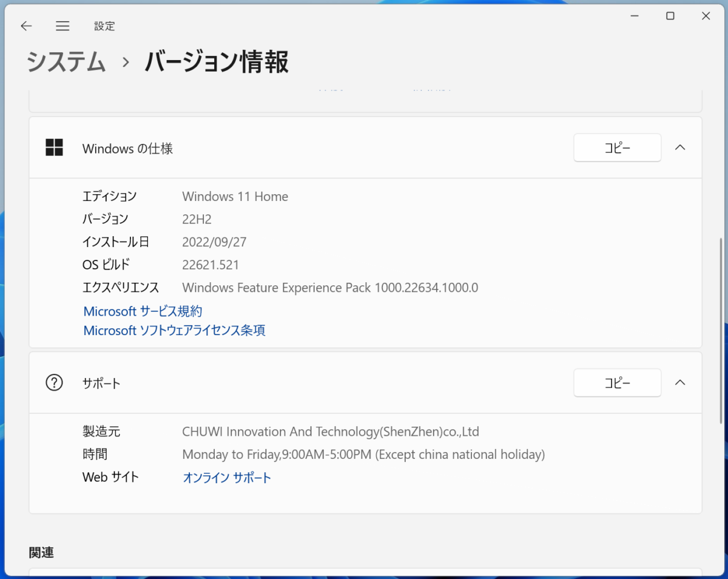728x579 pixels.
Task: Click the 時間 label
Action: pyautogui.click(x=95, y=455)
